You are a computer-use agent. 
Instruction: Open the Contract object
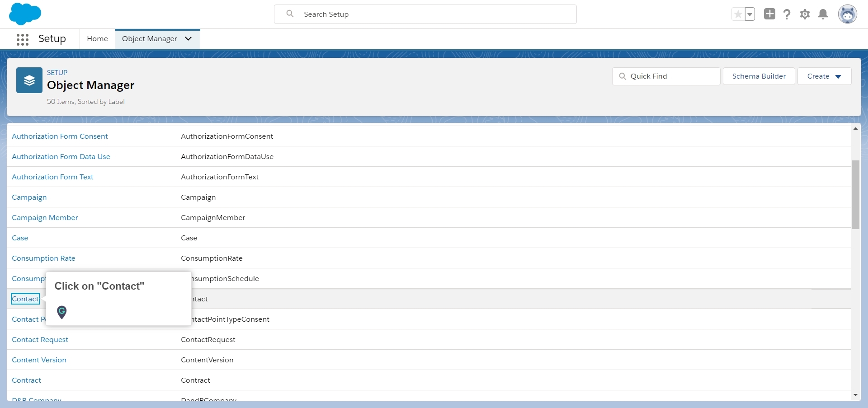[26, 380]
